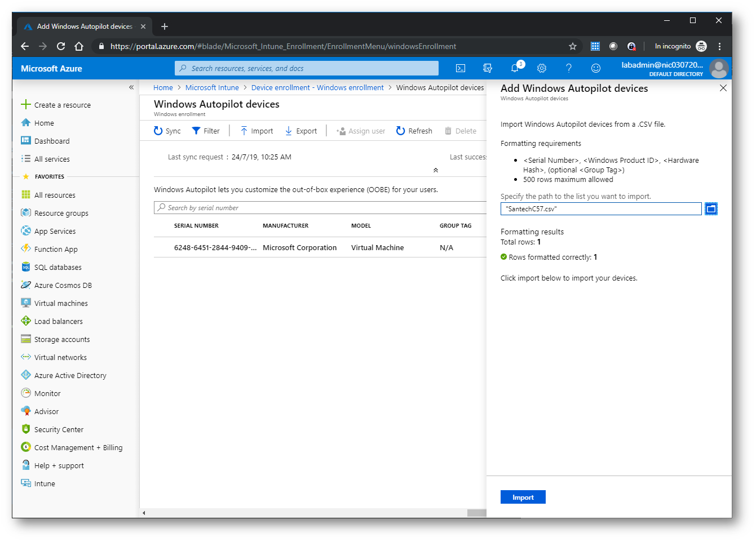
Task: Open directory and subscription filter icon
Action: click(x=488, y=68)
